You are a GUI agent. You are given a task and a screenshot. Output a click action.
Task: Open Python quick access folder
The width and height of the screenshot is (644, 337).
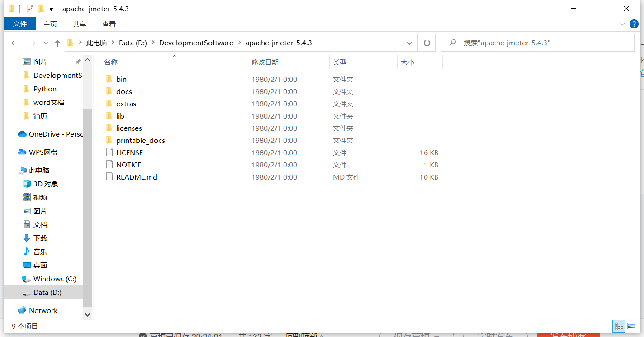40,89
